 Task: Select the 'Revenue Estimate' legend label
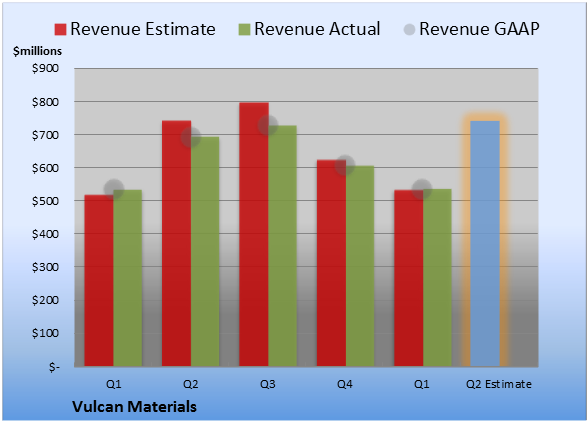pos(143,29)
